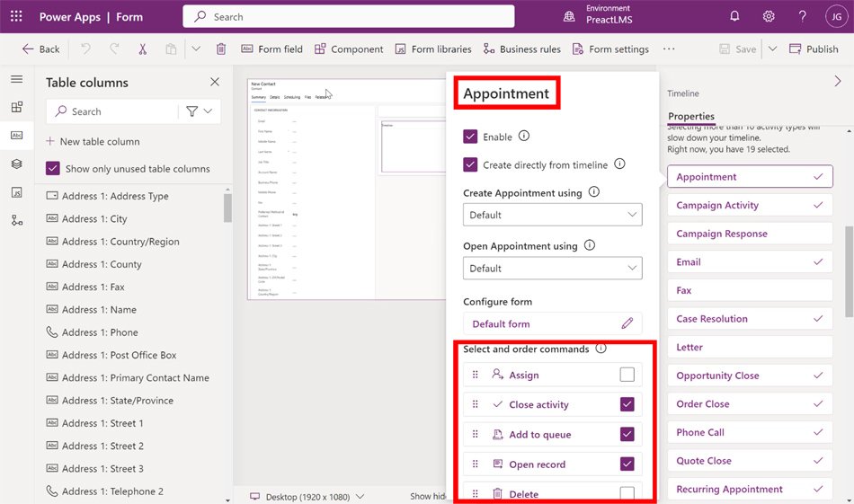Expand the Save options chevron
854x504 pixels.
pyautogui.click(x=772, y=49)
